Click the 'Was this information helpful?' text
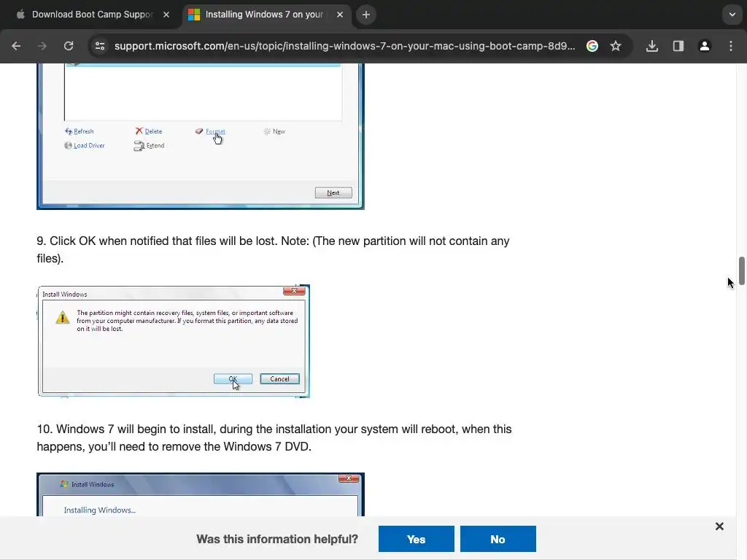This screenshot has width=747, height=560. point(276,539)
